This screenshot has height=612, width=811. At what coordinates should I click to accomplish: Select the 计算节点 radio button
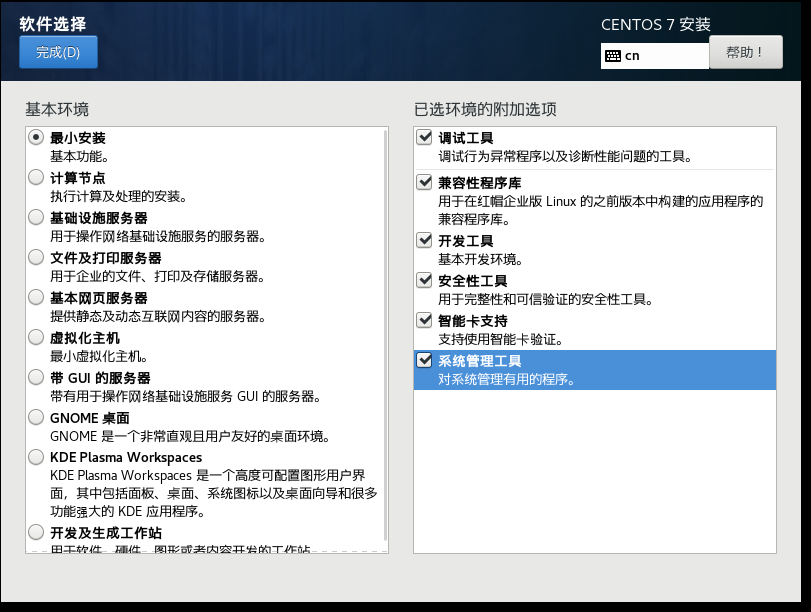click(36, 177)
